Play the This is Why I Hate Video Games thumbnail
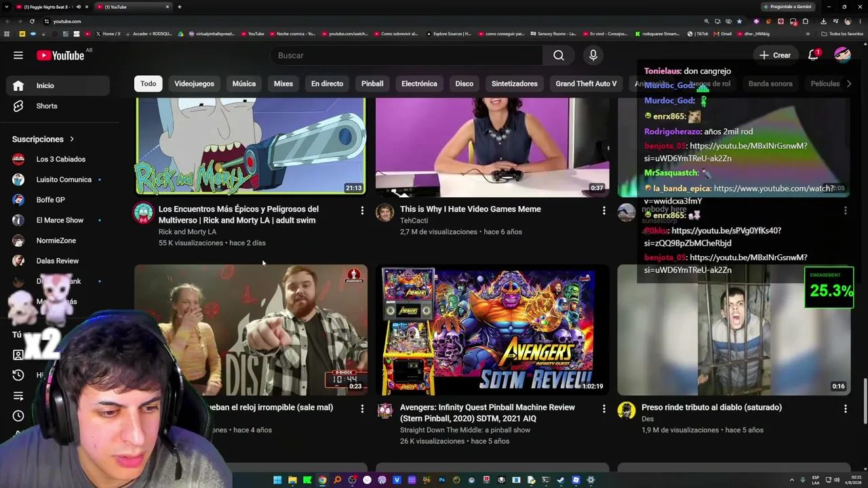The width and height of the screenshot is (868, 488). (x=492, y=146)
